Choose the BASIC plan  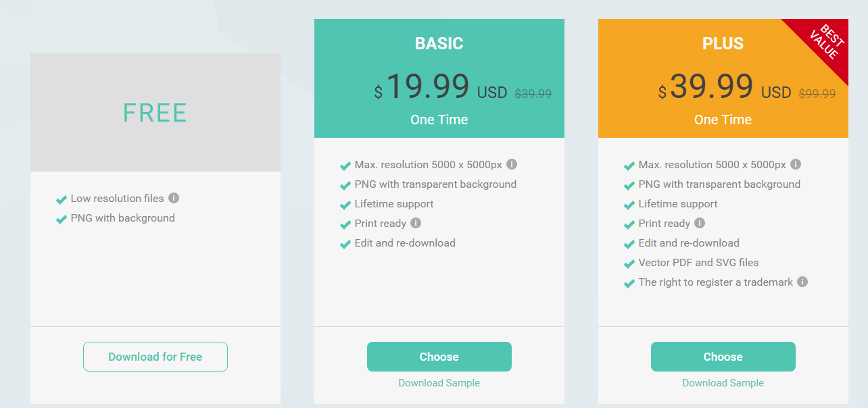click(x=439, y=357)
